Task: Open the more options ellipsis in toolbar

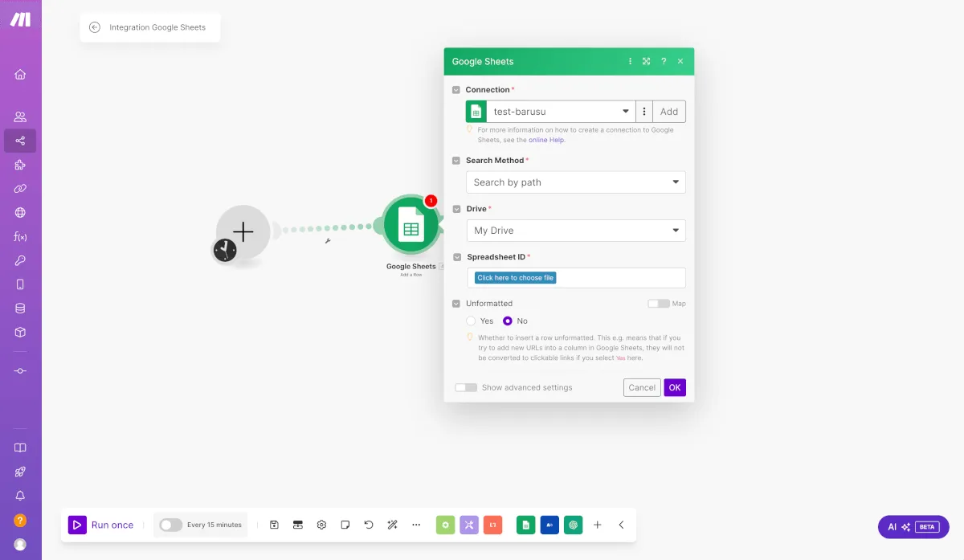Action: point(416,525)
